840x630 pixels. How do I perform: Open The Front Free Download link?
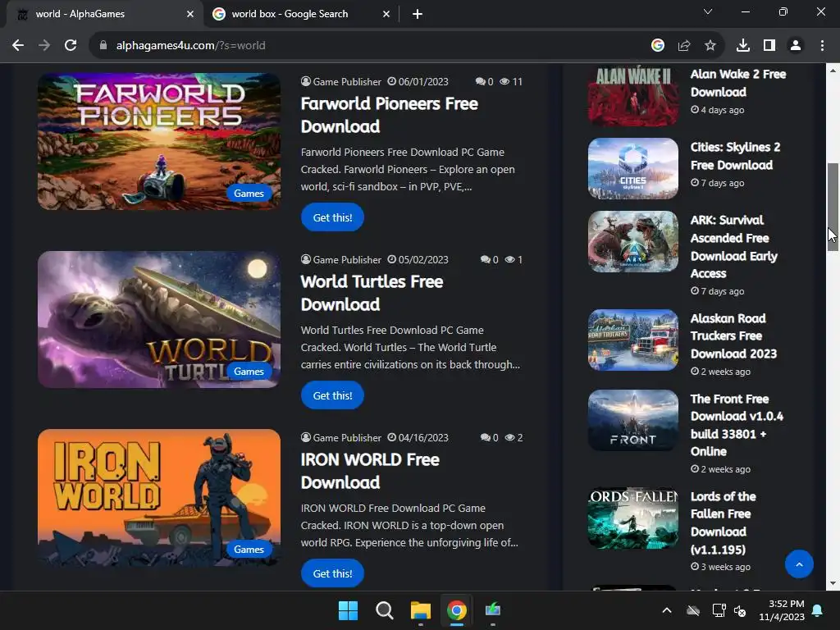point(737,425)
